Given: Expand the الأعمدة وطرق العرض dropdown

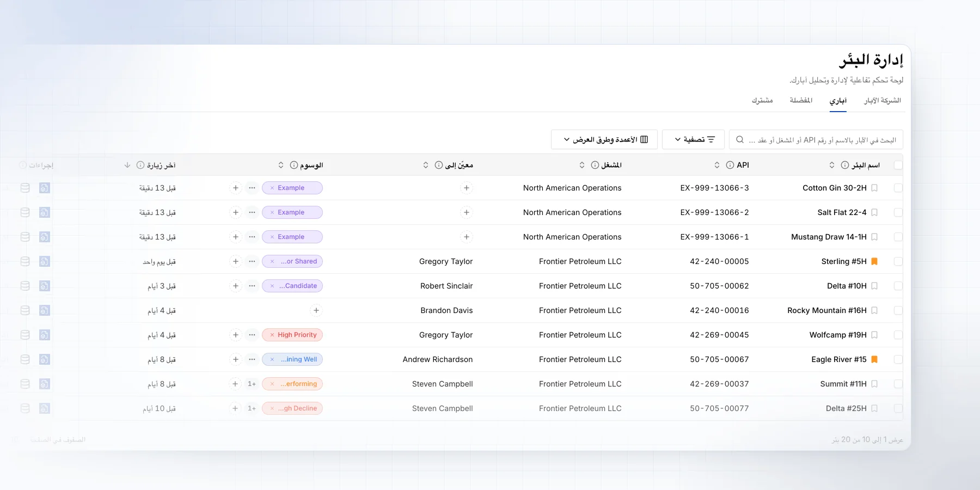Looking at the screenshot, I should pyautogui.click(x=604, y=139).
